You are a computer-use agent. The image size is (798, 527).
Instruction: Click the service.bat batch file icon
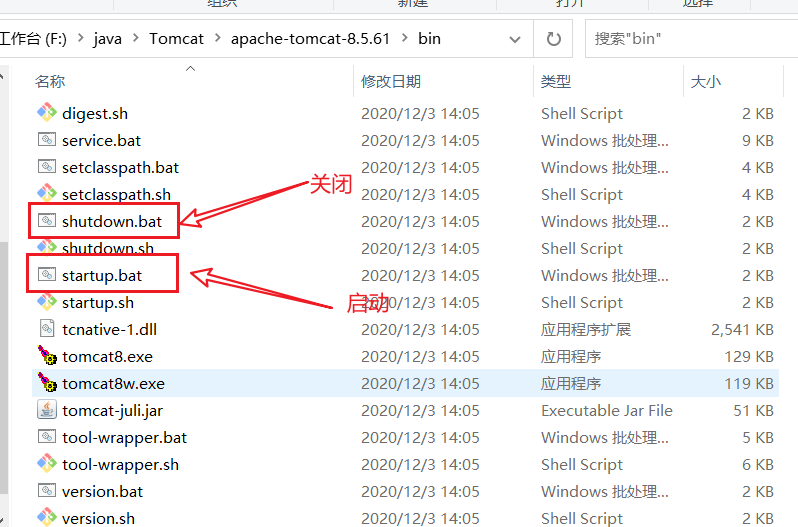click(47, 140)
